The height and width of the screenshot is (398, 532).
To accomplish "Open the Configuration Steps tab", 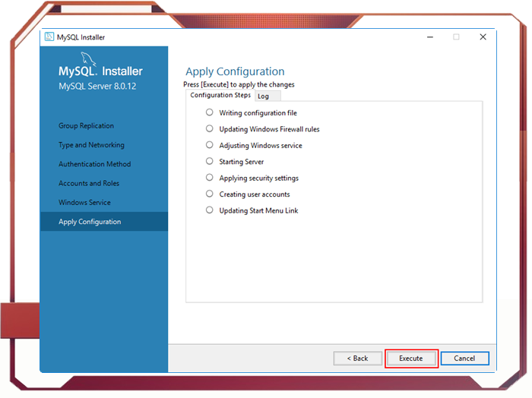I will [x=220, y=96].
